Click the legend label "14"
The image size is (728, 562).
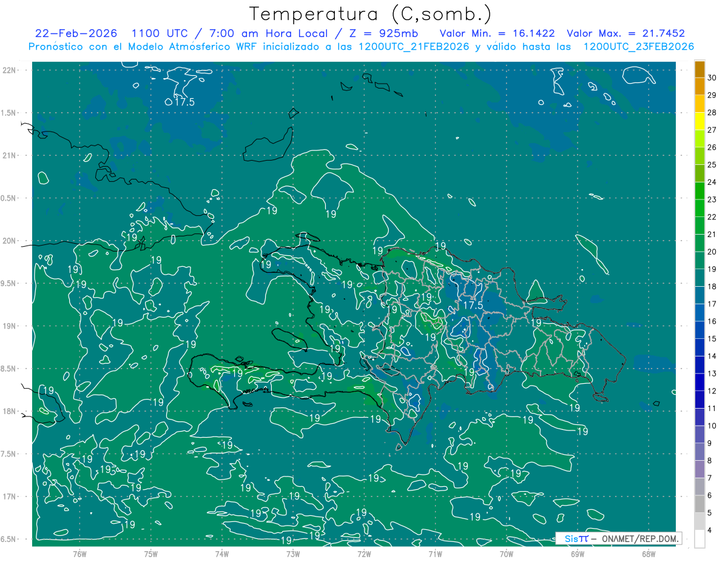(712, 356)
